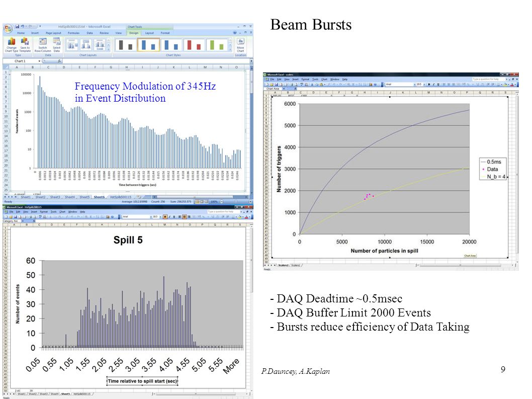532x399 pixels.
Task: Click the fx insert function button
Action: tap(59, 61)
